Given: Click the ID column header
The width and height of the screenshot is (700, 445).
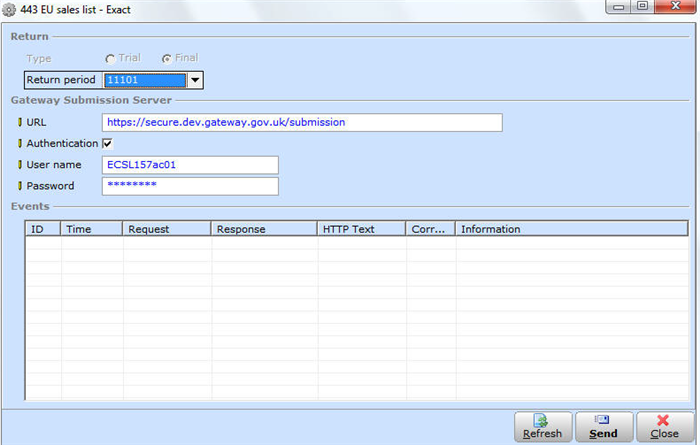Looking at the screenshot, I should tap(43, 229).
